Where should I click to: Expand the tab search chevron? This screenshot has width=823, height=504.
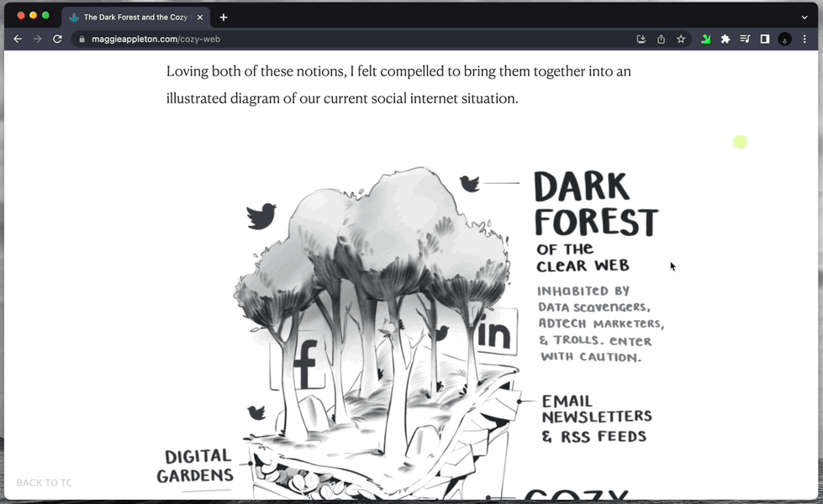point(805,17)
